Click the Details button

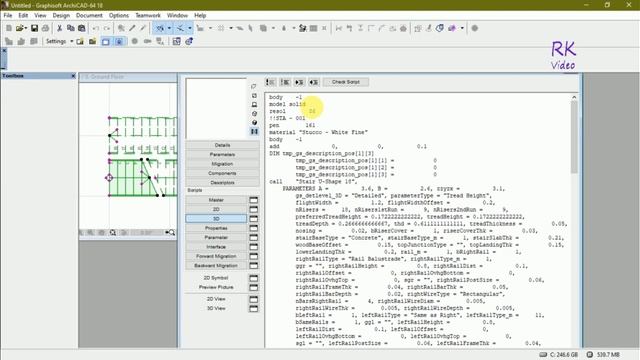(x=222, y=145)
